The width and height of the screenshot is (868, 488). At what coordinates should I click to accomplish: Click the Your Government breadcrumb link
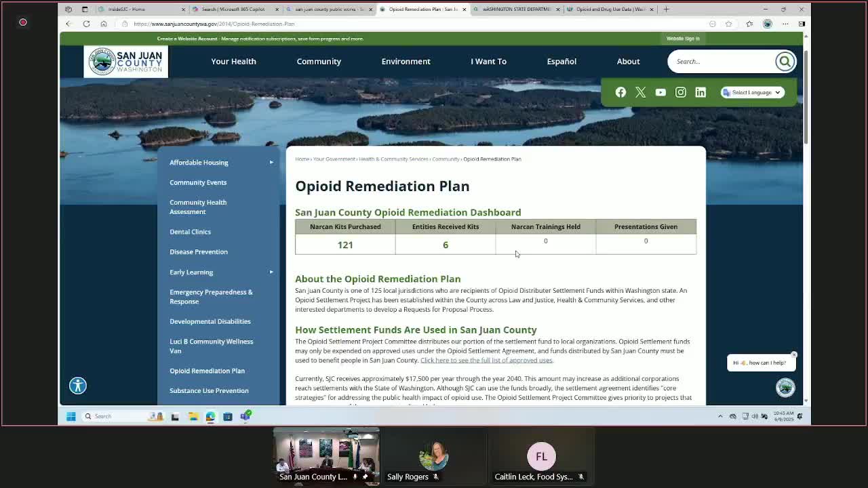334,159
